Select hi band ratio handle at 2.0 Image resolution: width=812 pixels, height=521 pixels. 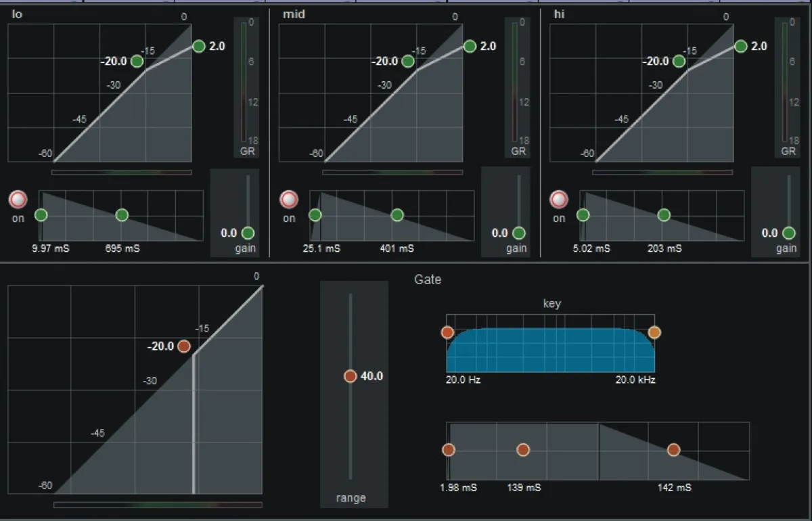coord(741,46)
